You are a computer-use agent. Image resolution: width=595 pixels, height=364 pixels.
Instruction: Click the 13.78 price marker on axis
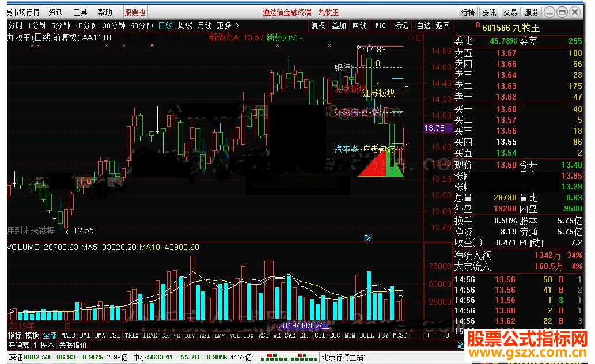(x=438, y=128)
